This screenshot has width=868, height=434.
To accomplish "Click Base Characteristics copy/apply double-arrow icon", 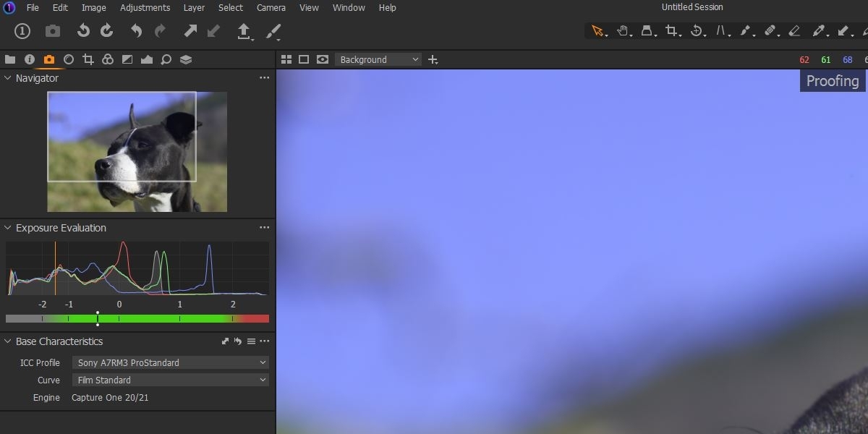I will [x=225, y=341].
